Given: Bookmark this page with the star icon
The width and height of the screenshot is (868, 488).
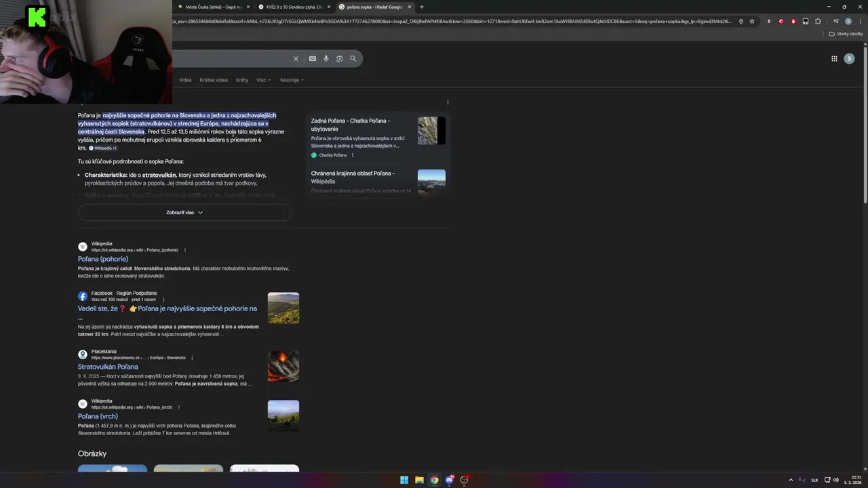Looking at the screenshot, I should coord(752,22).
